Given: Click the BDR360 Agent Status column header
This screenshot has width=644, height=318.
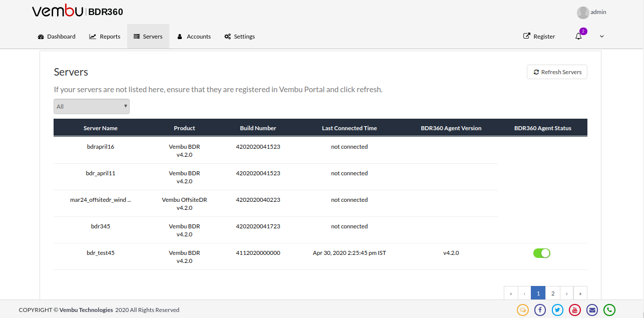Looking at the screenshot, I should point(543,128).
